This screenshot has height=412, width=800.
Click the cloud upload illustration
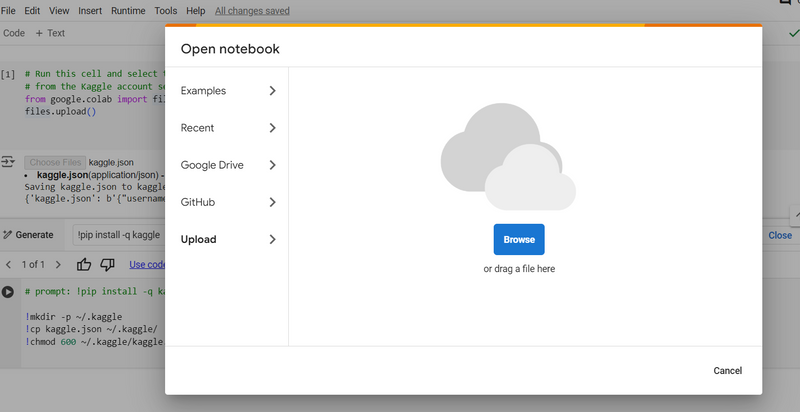point(507,156)
